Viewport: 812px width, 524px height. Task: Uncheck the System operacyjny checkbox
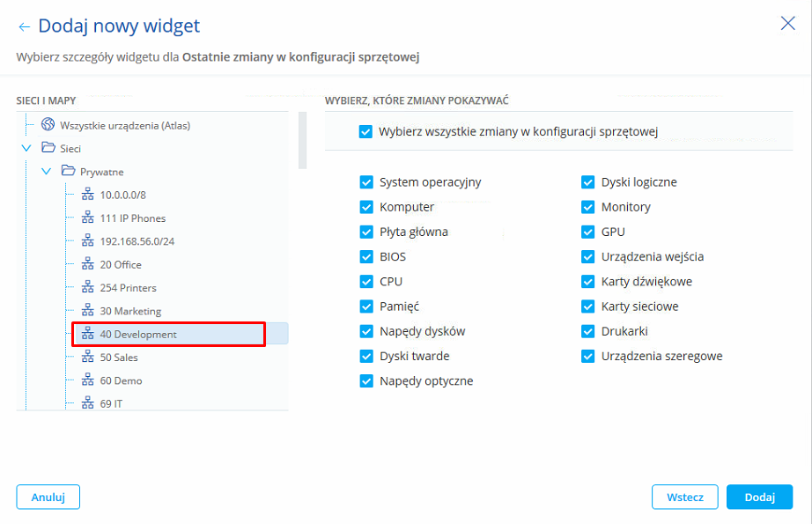click(366, 182)
